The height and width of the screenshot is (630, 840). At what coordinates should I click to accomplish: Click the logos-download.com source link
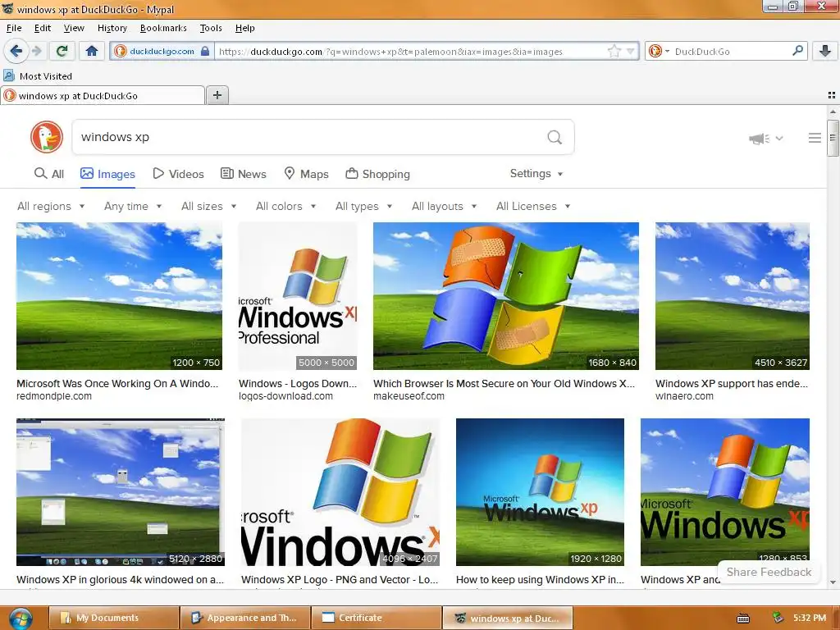click(285, 396)
